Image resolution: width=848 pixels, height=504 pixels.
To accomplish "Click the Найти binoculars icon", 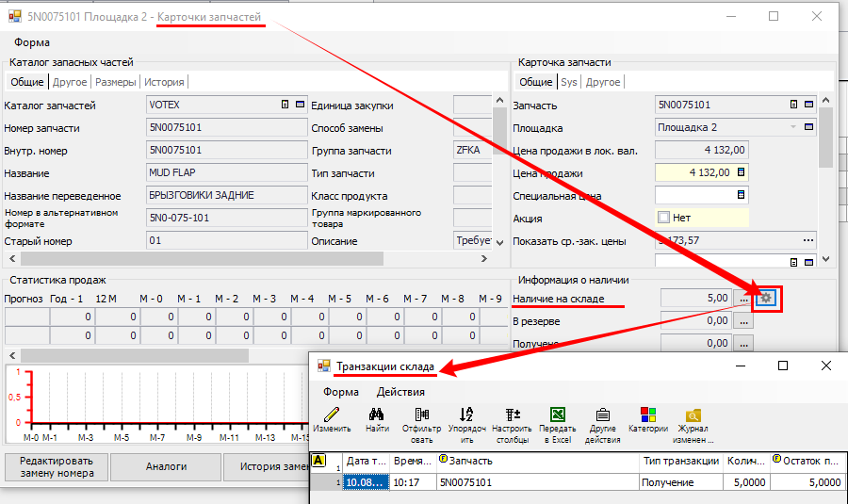I will tap(376, 415).
